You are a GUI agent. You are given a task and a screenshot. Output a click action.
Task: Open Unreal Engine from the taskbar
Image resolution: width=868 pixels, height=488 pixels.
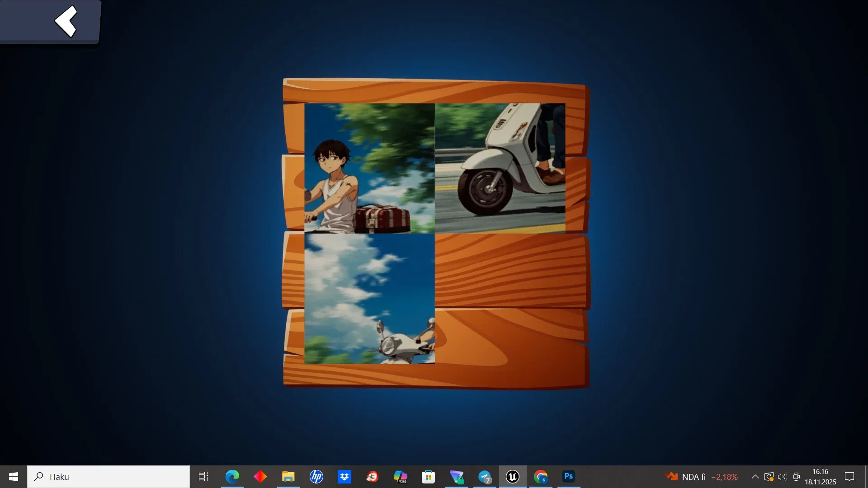click(x=512, y=477)
